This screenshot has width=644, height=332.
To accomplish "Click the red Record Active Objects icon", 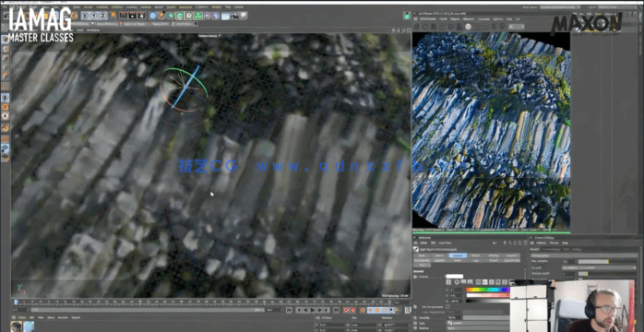I will pos(346,310).
